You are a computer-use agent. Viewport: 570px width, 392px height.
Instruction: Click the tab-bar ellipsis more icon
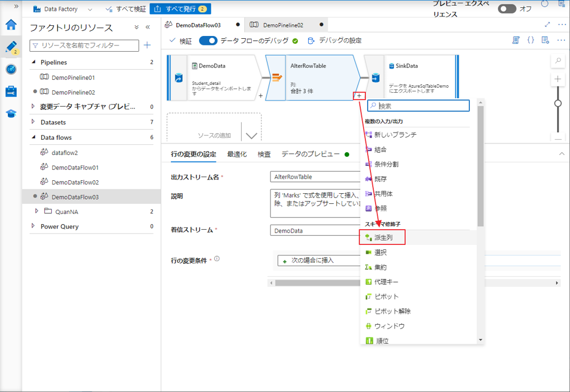point(562,24)
